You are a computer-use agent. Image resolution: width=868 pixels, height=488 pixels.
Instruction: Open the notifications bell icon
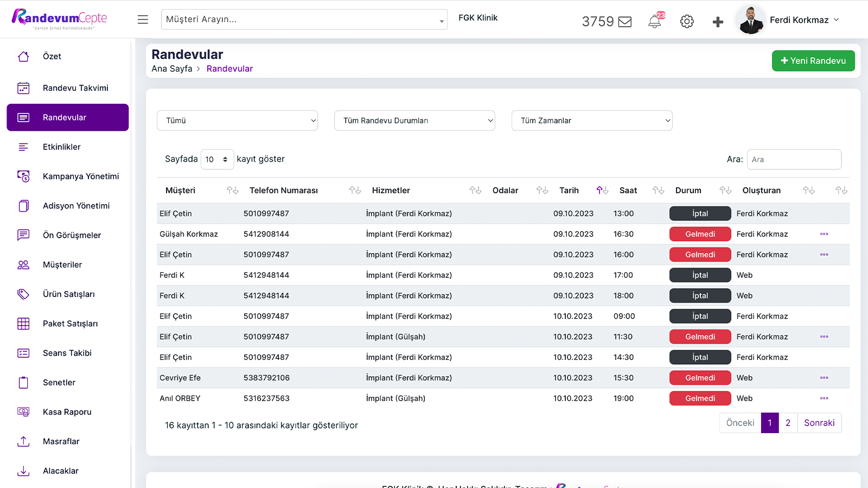(655, 21)
